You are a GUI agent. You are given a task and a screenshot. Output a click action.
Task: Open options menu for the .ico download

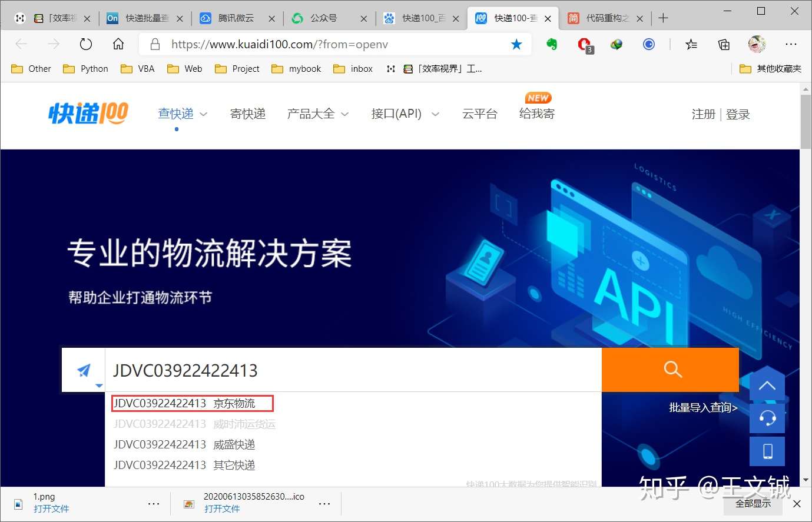pos(324,504)
